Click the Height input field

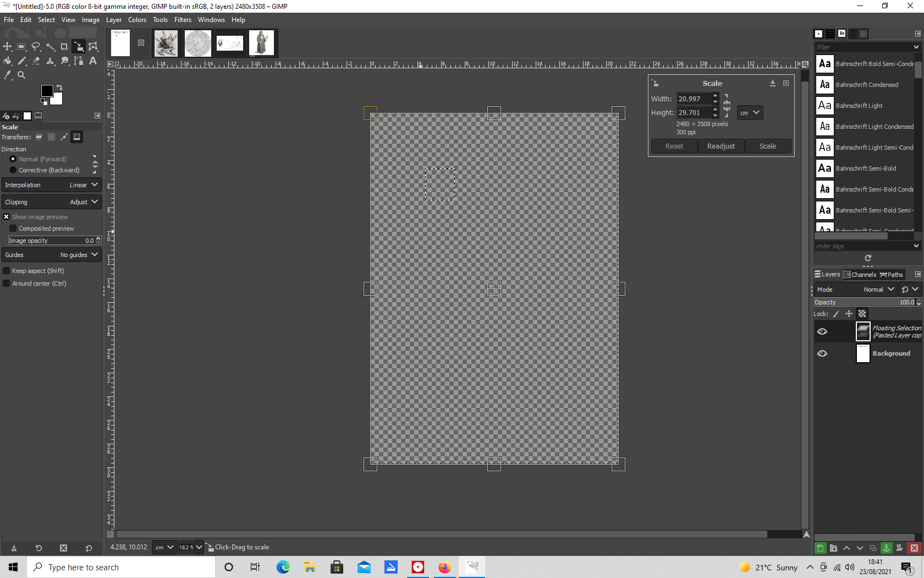tap(694, 113)
